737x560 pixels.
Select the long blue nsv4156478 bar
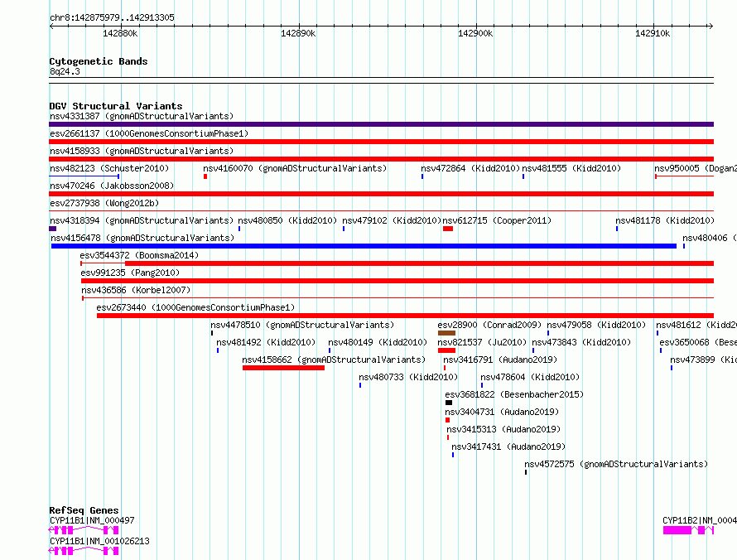click(x=364, y=246)
